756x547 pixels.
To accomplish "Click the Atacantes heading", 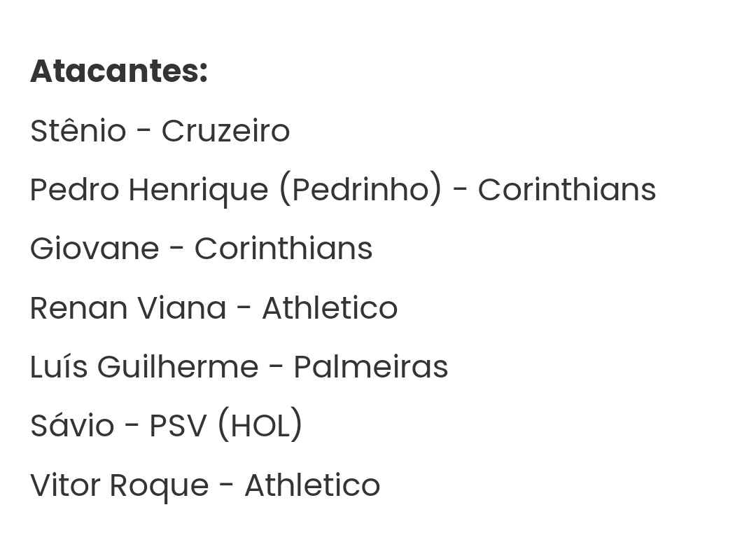I will tap(118, 71).
